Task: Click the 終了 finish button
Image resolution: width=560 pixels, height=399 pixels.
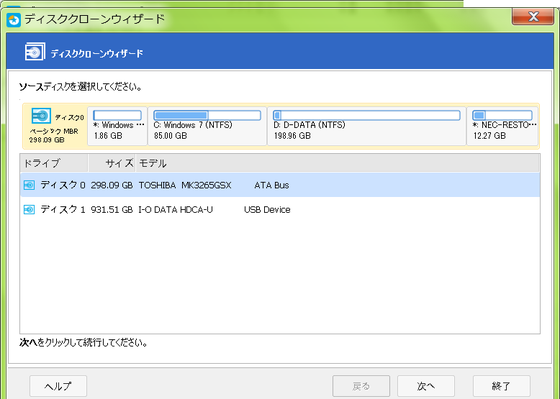Action: (501, 386)
